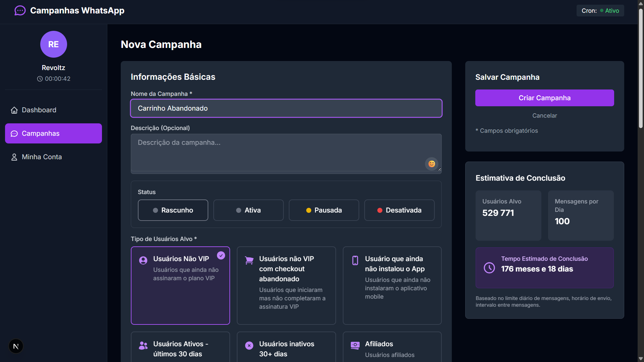Click the Criar Campanha button
644x362 pixels.
click(545, 98)
